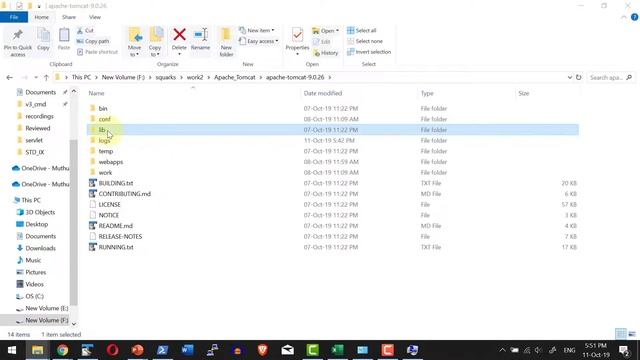This screenshot has width=640, height=360.
Task: Click This PC in the address bar
Action: pos(81,77)
